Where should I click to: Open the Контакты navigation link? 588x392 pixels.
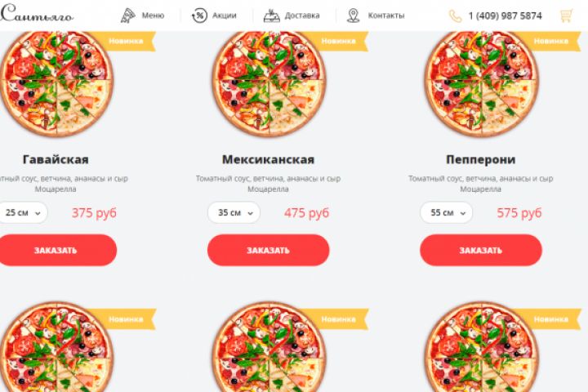(x=386, y=16)
